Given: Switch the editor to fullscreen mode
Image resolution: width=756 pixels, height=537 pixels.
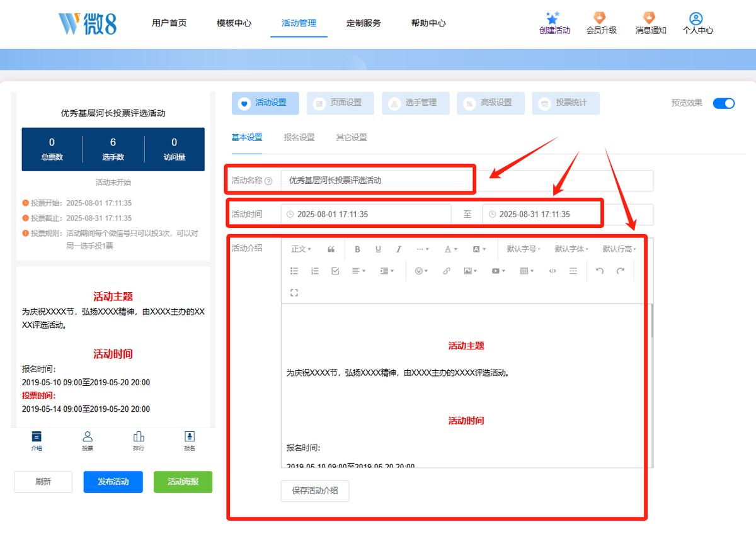Looking at the screenshot, I should [294, 292].
